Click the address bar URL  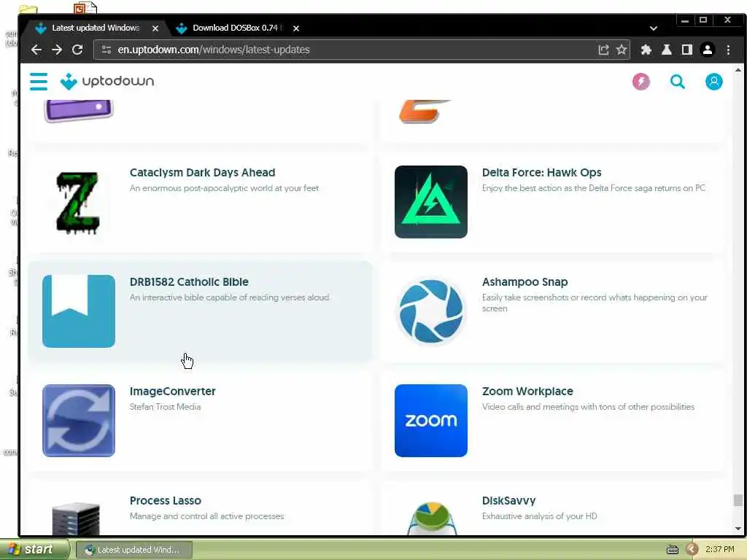click(214, 50)
